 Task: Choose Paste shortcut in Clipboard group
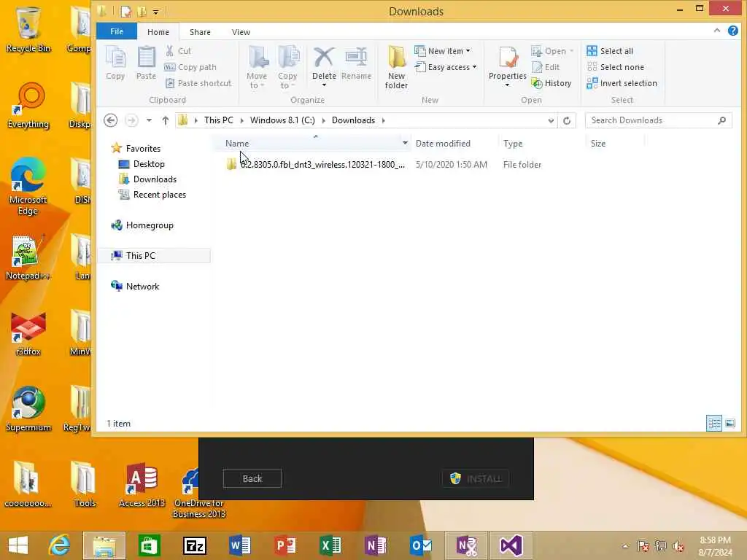198,83
